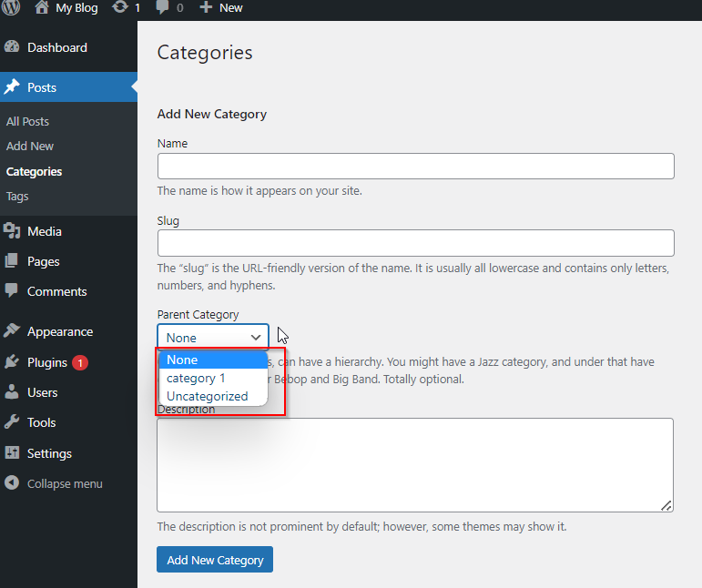This screenshot has width=702, height=588.
Task: Open the Tools menu label
Action: (41, 422)
